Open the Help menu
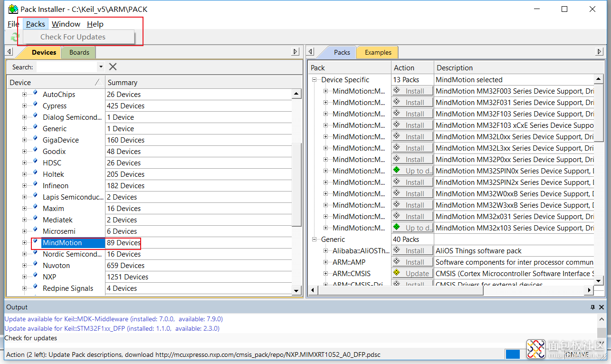Viewport: 611px width, 364px height. click(95, 24)
